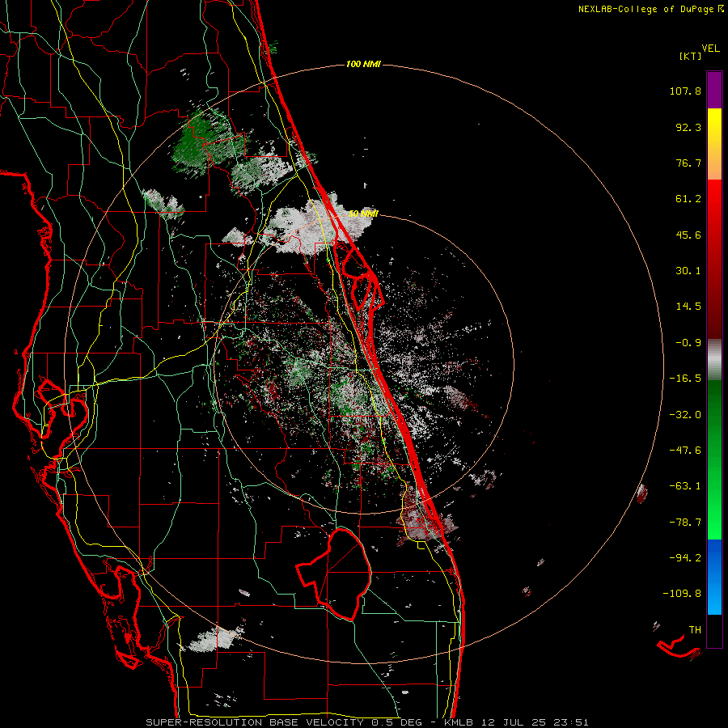Viewport: 728px width, 728px height.
Task: Click the 76.7 velocity scale value
Action: tap(688, 163)
